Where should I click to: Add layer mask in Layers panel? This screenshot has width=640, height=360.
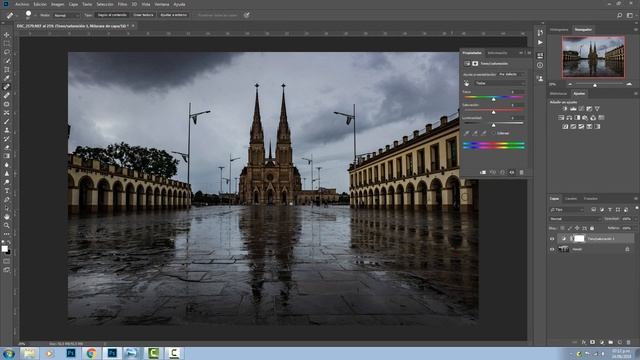[x=593, y=342]
